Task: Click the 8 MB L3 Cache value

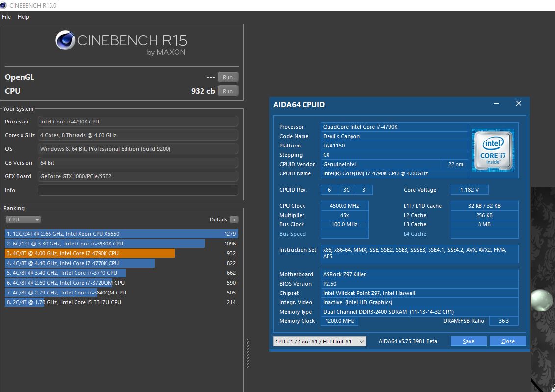Action: (x=484, y=224)
